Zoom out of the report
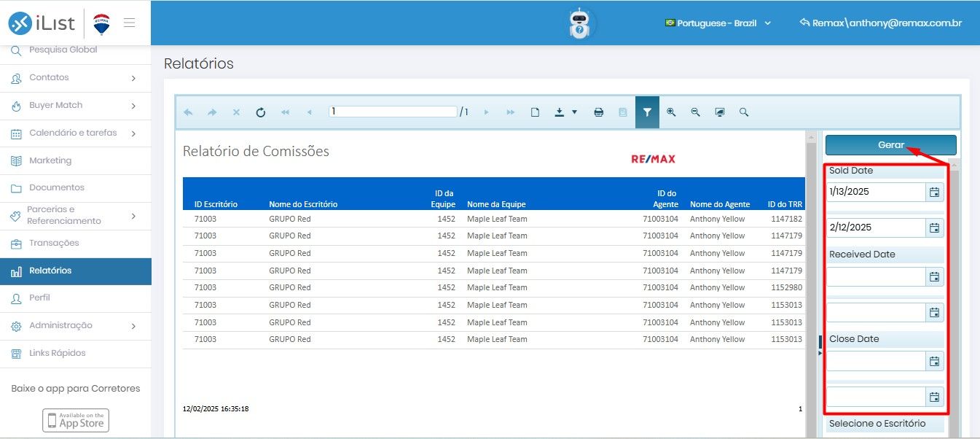 (x=695, y=112)
